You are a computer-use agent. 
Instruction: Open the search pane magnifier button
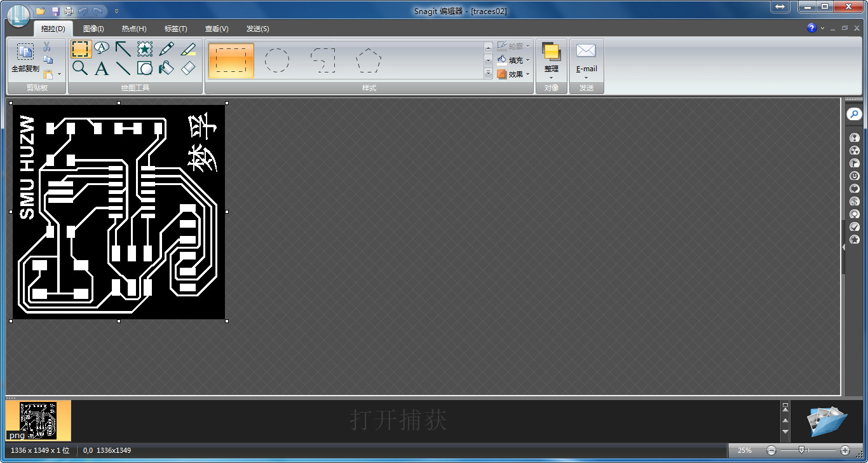coord(855,114)
